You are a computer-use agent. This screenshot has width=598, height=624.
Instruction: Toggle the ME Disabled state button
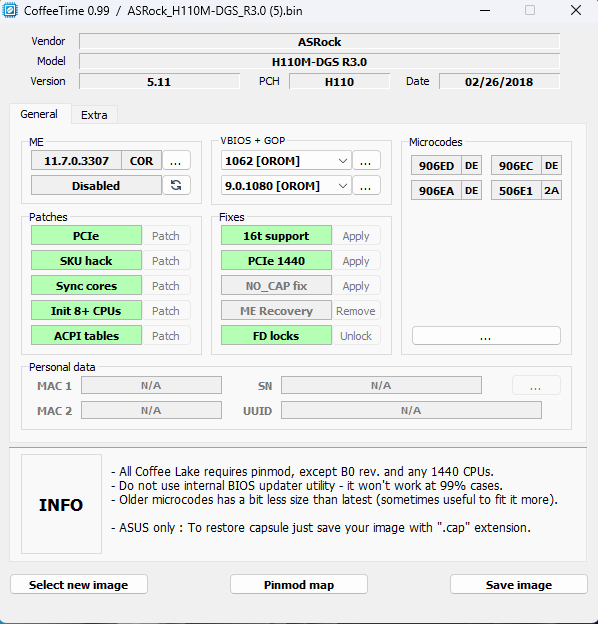point(96,185)
